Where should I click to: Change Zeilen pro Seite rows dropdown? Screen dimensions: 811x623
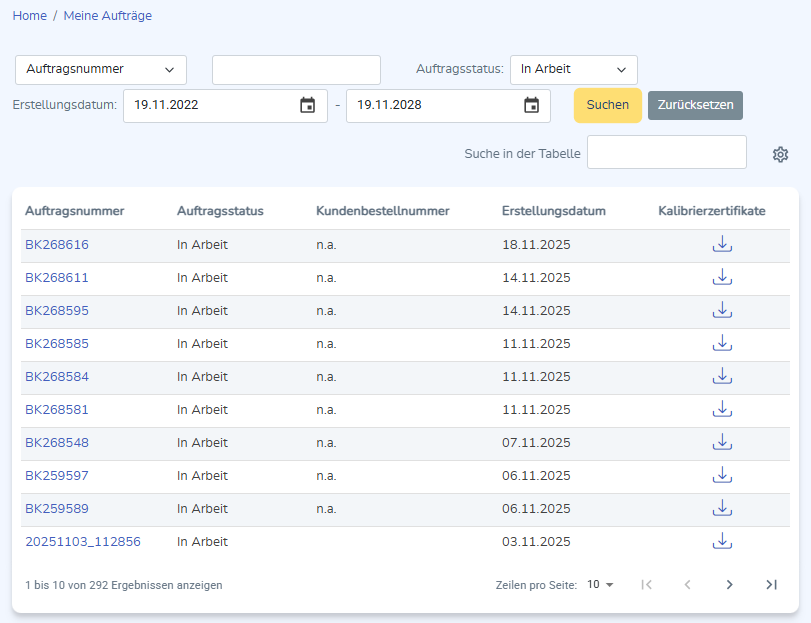point(600,585)
